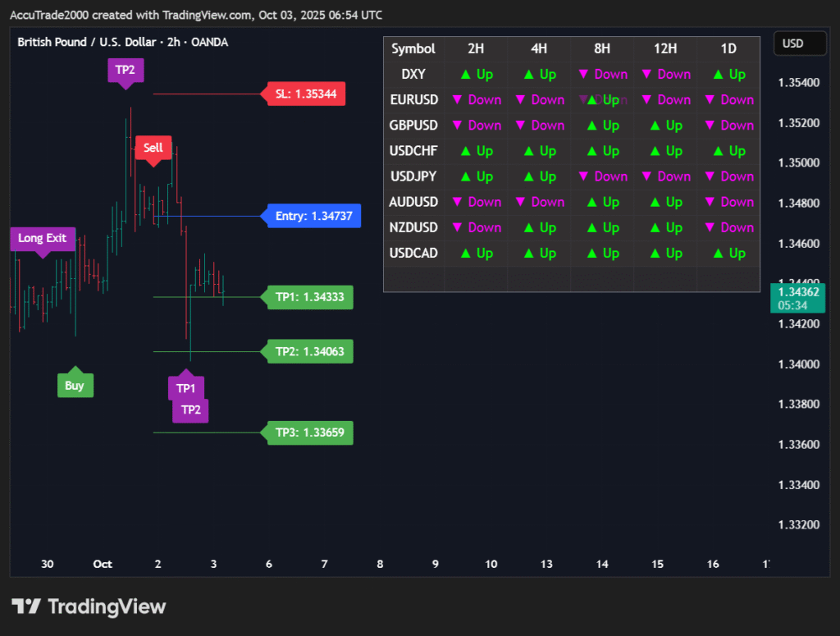Click the red Sell signal marker

tap(153, 148)
